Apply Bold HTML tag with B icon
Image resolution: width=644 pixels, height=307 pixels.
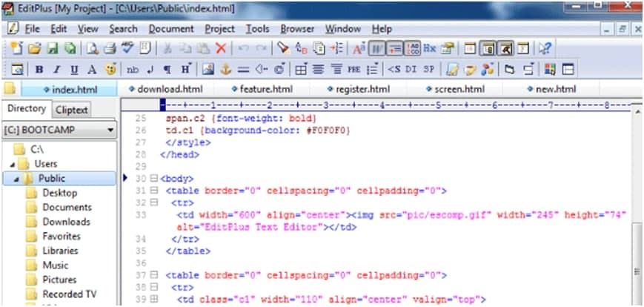point(39,70)
